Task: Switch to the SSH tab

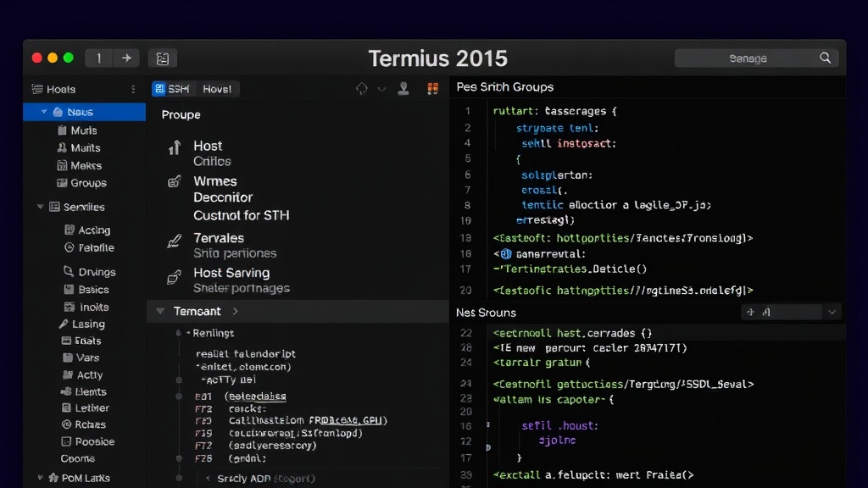Action: (x=173, y=88)
